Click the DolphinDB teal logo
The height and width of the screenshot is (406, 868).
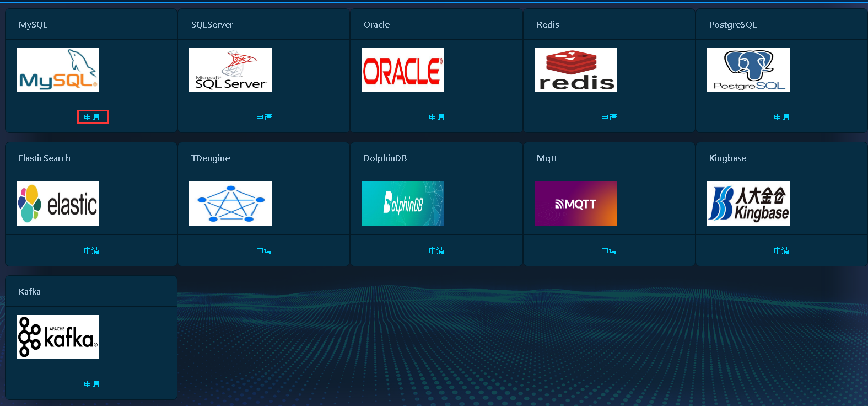(x=403, y=204)
